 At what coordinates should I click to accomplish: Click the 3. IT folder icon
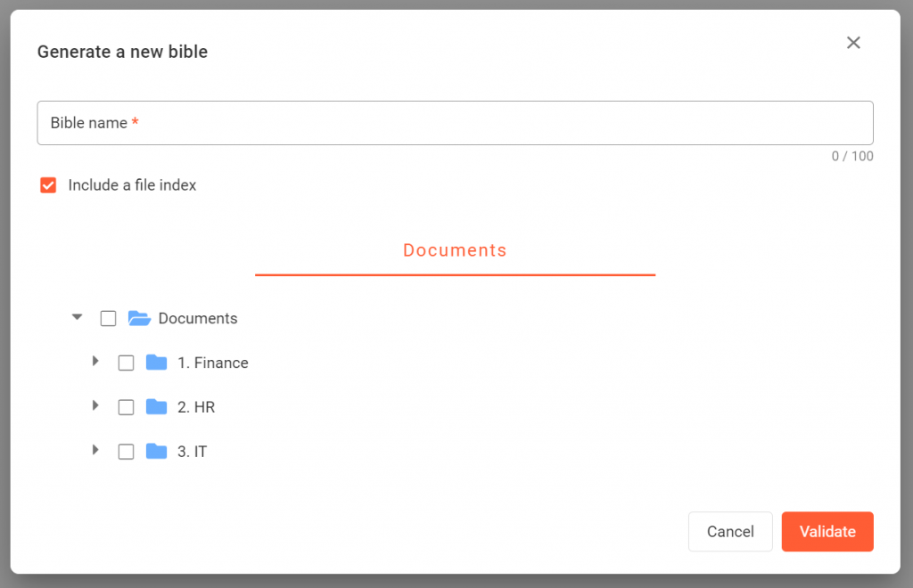157,452
